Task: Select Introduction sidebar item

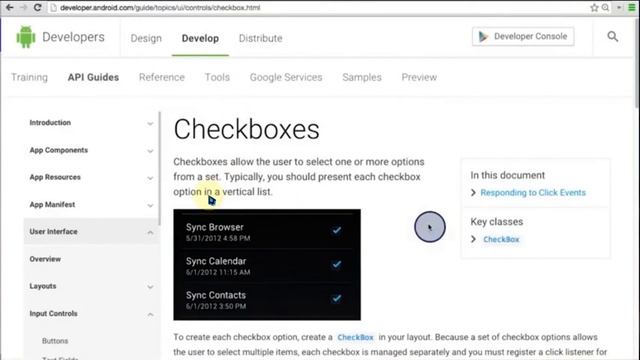Action: click(x=50, y=122)
